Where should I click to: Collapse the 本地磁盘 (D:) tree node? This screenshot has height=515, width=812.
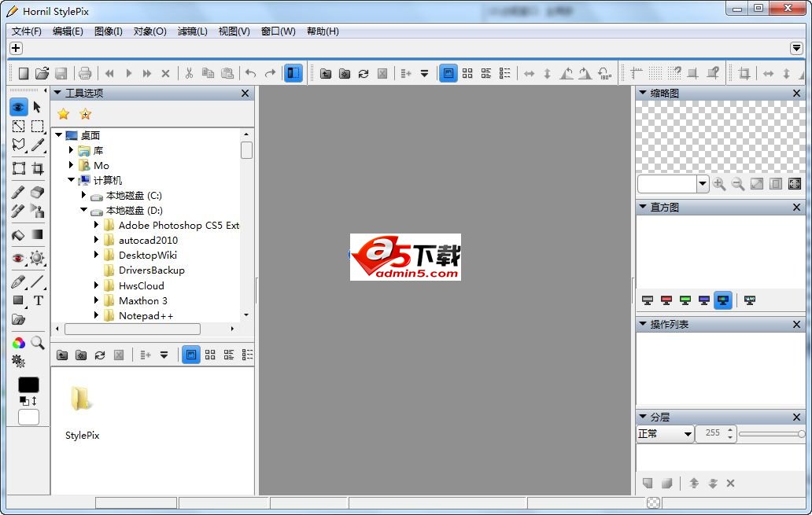(x=84, y=210)
